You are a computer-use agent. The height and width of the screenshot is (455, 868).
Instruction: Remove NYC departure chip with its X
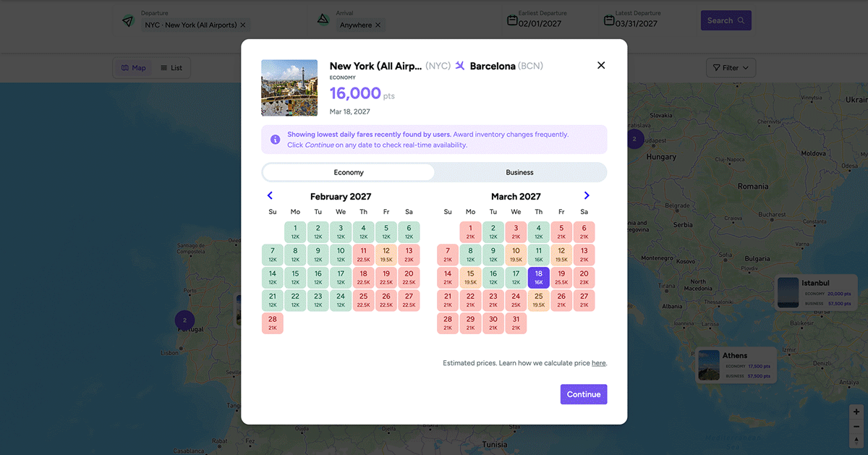click(x=243, y=25)
